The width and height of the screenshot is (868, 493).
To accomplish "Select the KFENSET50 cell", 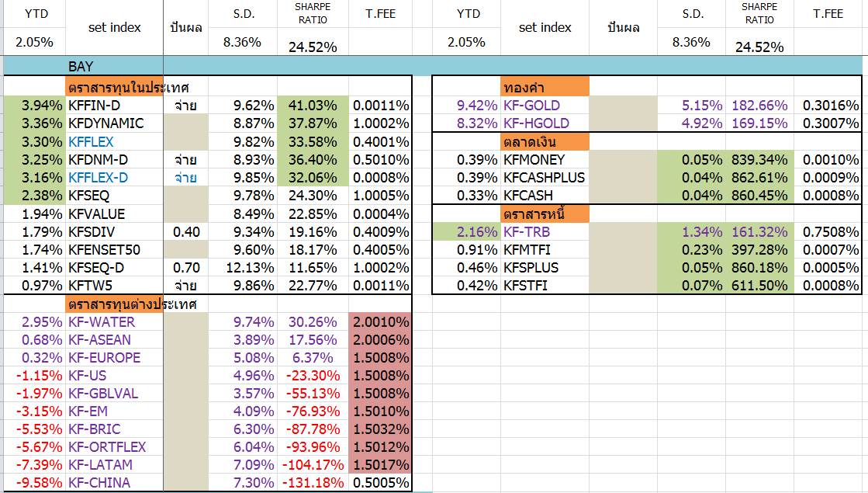I will point(114,249).
